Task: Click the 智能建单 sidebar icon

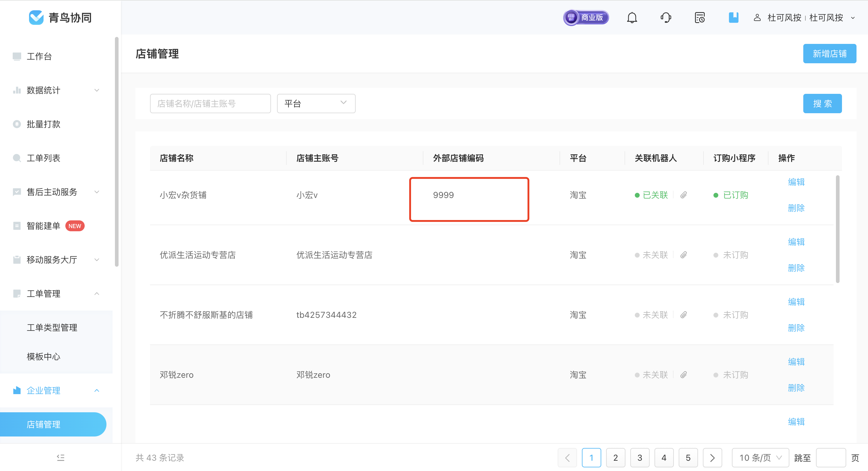Action: click(x=17, y=226)
